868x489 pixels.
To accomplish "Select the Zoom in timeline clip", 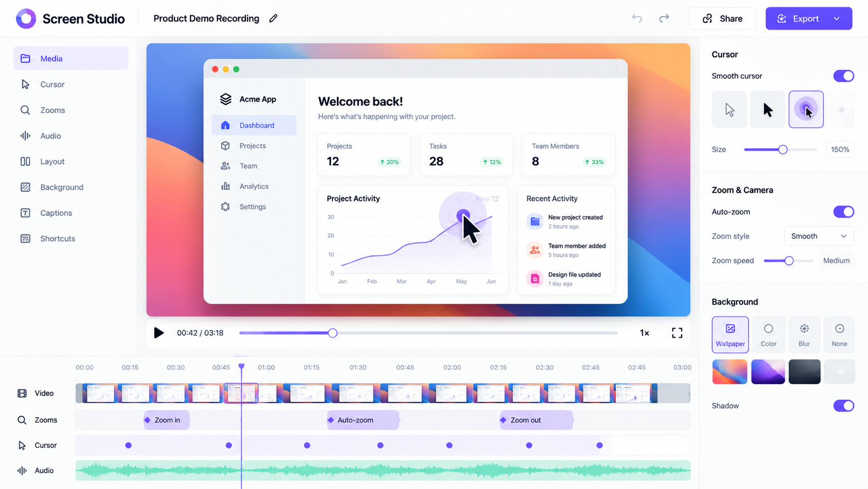I will coord(167,420).
